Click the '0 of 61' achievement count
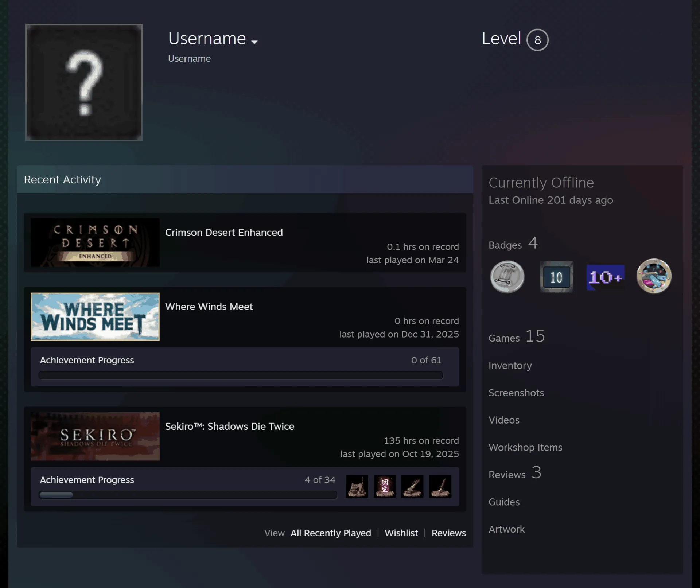This screenshot has width=700, height=588. point(426,360)
